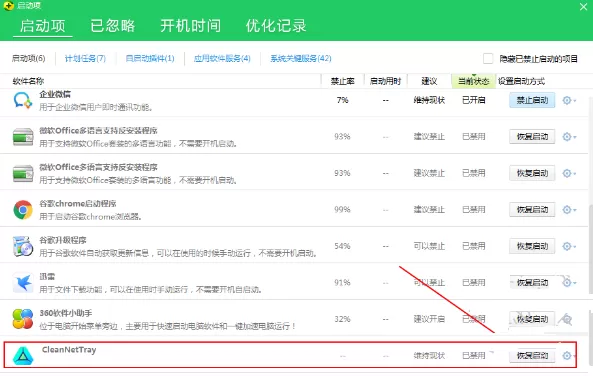Sort by the 软件名称 column header
The image size is (593, 376).
(x=28, y=81)
